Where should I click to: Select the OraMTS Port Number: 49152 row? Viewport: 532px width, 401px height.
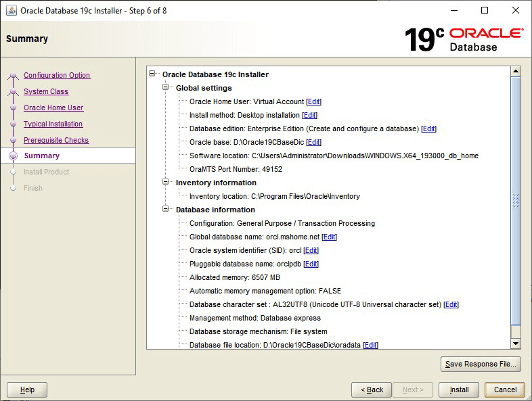[236, 169]
